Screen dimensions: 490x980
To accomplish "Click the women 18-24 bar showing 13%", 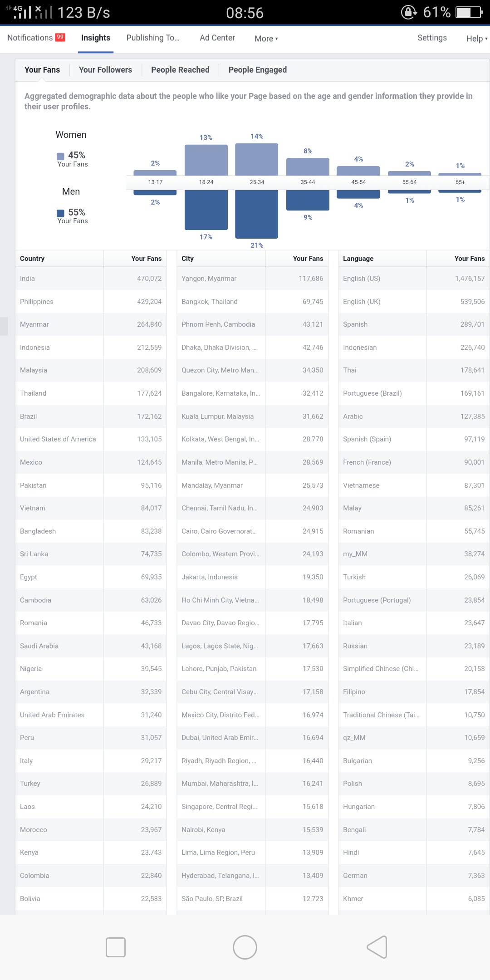I will (x=206, y=160).
